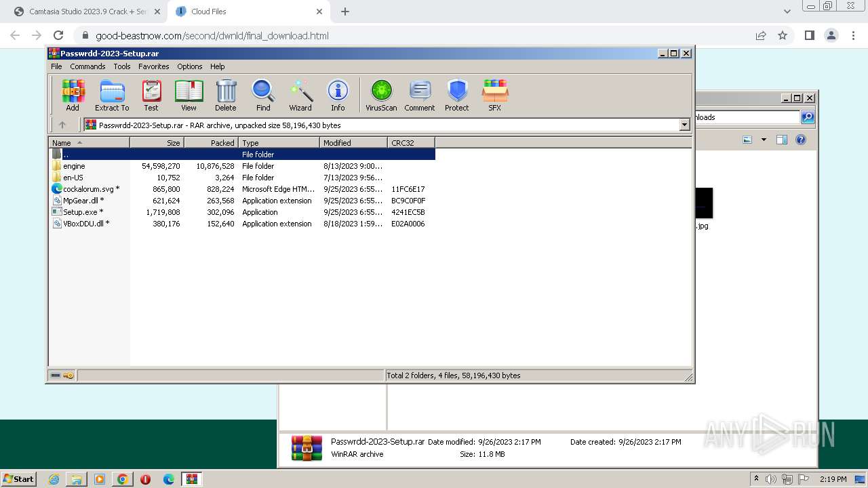Open a new browser tab
Viewport: 868px width, 488px height.
coord(345,12)
